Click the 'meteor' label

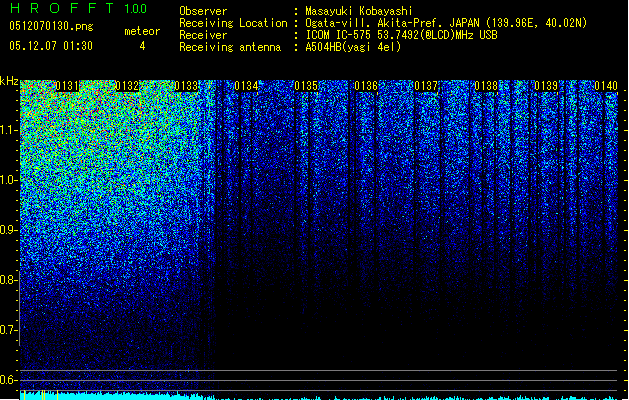pos(142,31)
